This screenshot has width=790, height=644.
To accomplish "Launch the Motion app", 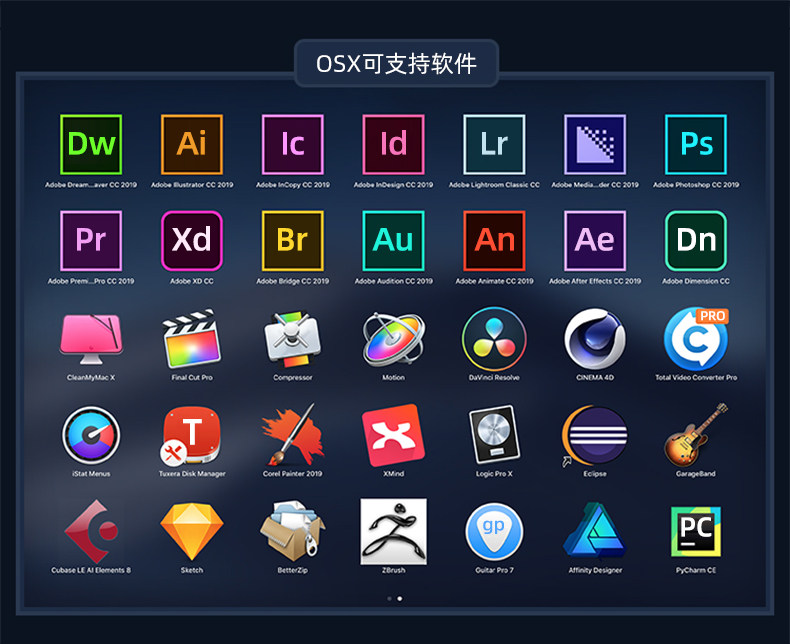I will coord(393,338).
